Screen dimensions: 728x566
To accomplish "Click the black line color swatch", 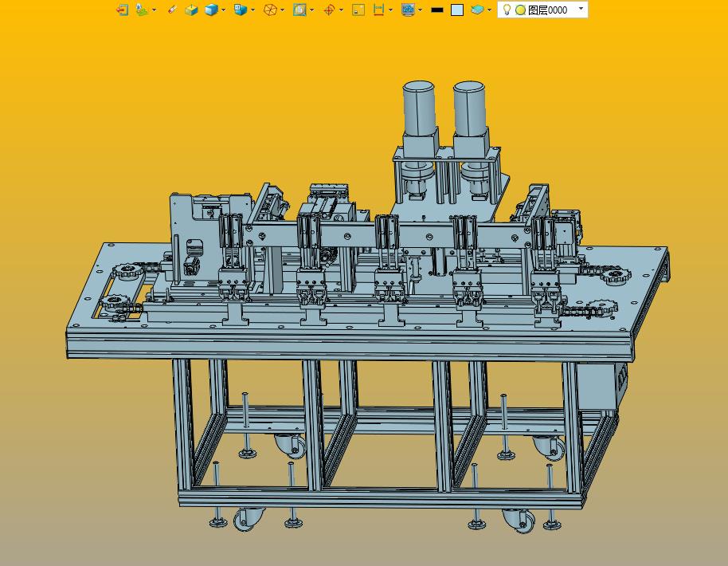I will point(437,10).
